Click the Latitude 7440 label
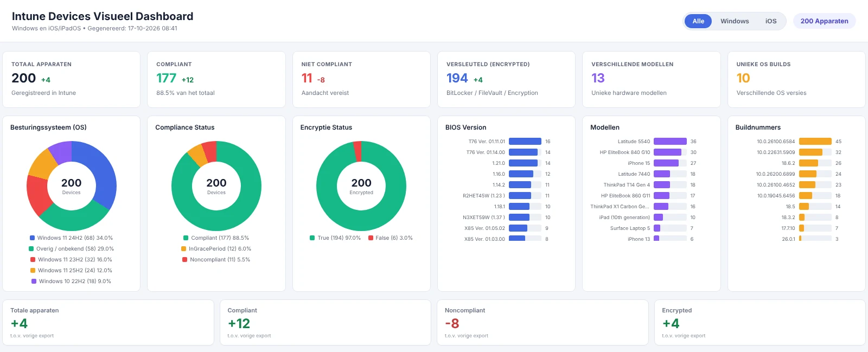This screenshot has width=868, height=352. pos(634,174)
